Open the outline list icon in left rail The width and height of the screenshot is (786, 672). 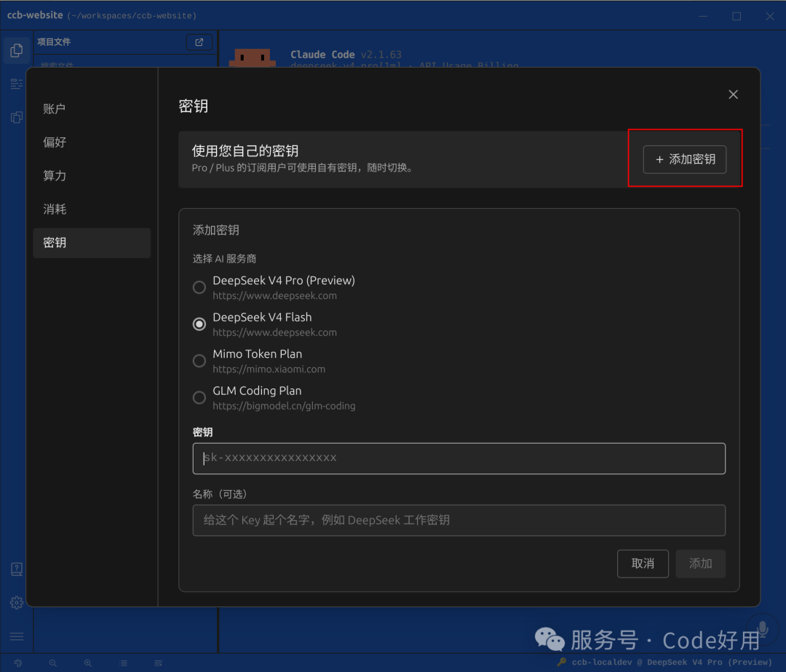pyautogui.click(x=17, y=84)
